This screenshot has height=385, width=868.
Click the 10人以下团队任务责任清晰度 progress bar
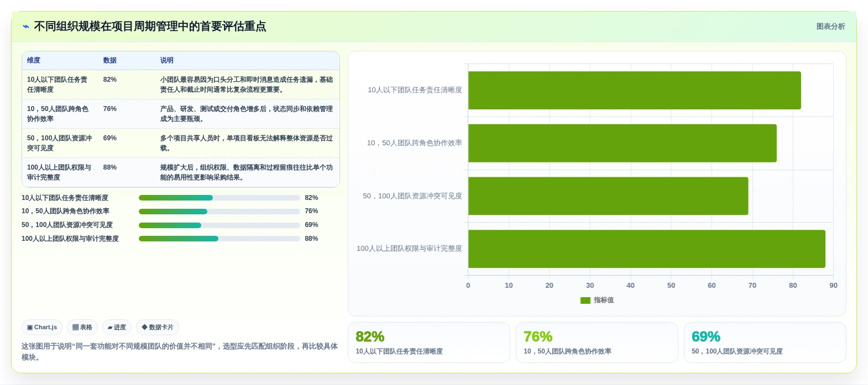[219, 198]
